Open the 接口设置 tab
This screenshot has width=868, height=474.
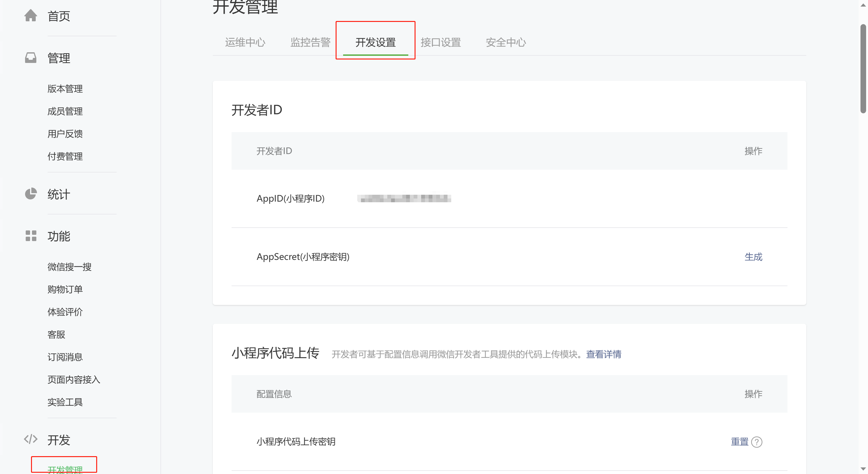click(440, 42)
